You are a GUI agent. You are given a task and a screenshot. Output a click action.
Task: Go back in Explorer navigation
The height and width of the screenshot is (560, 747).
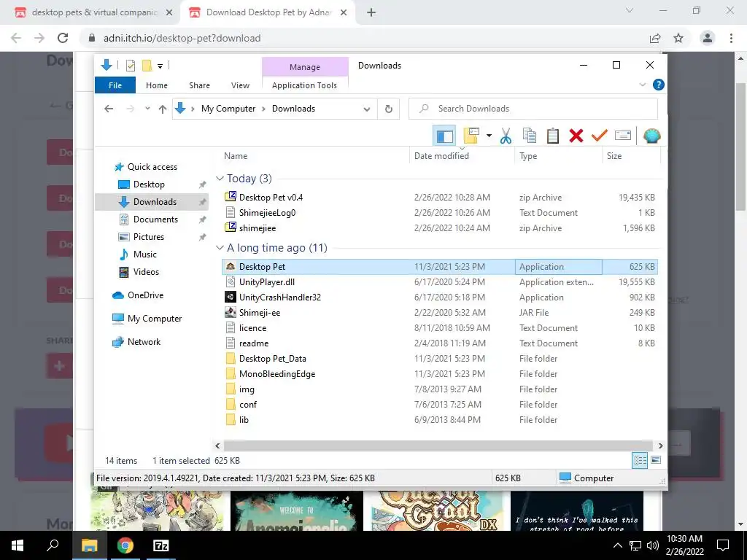pos(109,109)
